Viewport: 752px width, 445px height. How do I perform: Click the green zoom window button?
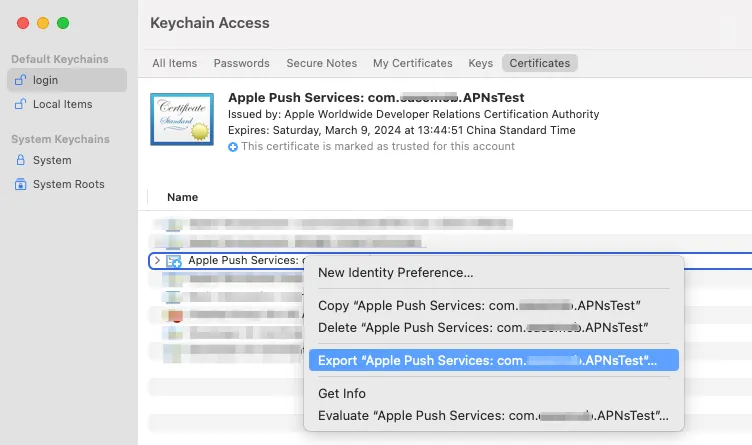point(63,23)
